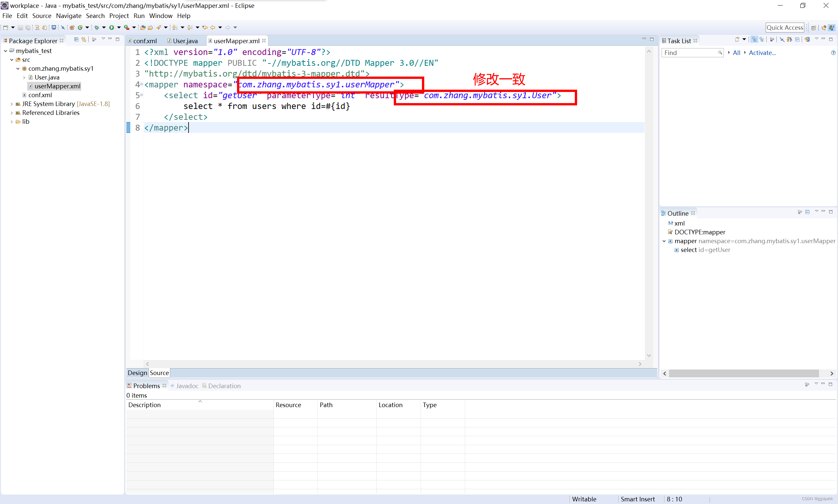Expand the Referenced Libraries node

11,113
